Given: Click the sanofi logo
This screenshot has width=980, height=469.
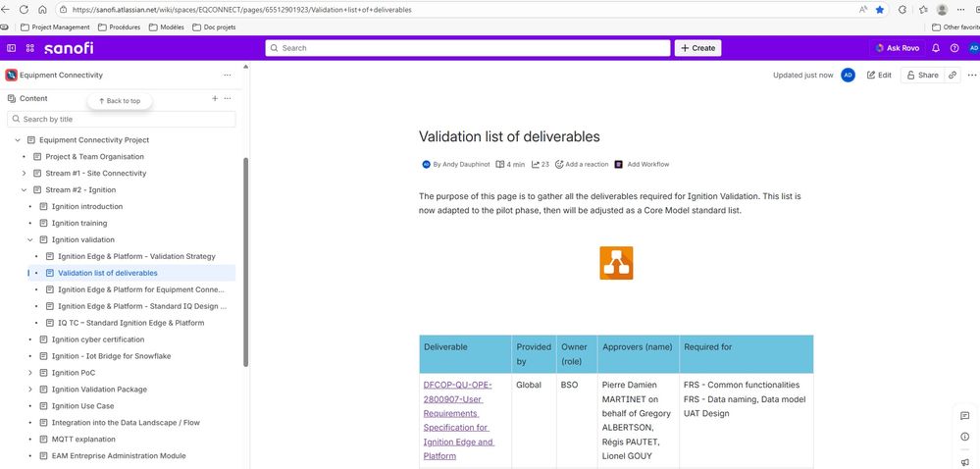Looking at the screenshot, I should [69, 48].
